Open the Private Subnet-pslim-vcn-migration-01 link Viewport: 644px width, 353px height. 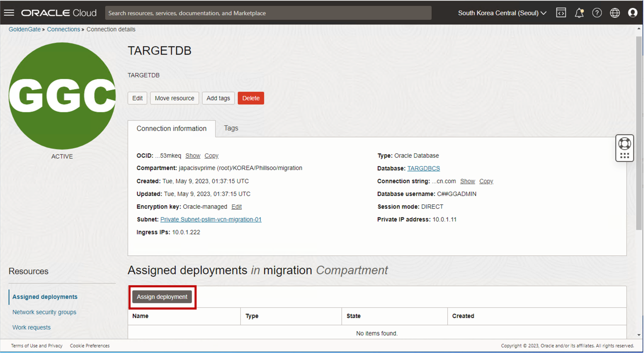pos(211,219)
